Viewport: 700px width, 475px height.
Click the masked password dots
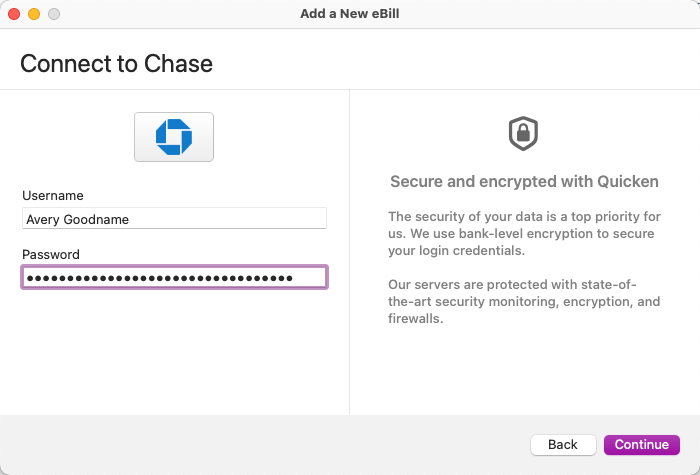point(160,277)
